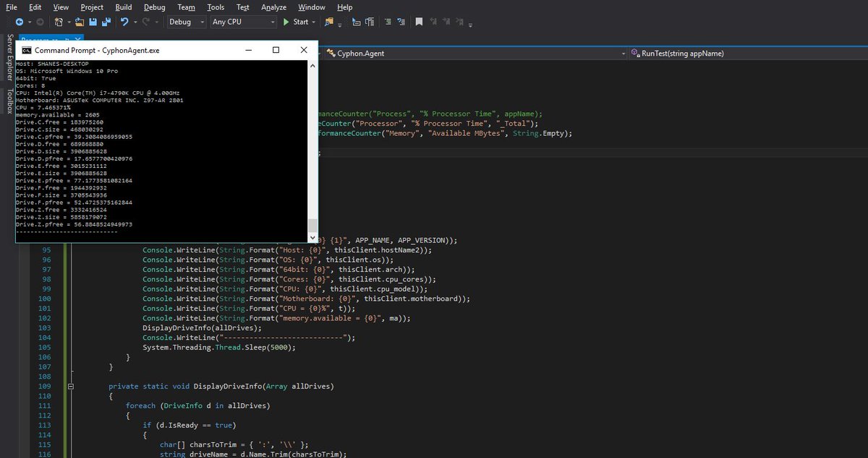Click the Open File folder icon
The image size is (868, 458).
coord(80,22)
